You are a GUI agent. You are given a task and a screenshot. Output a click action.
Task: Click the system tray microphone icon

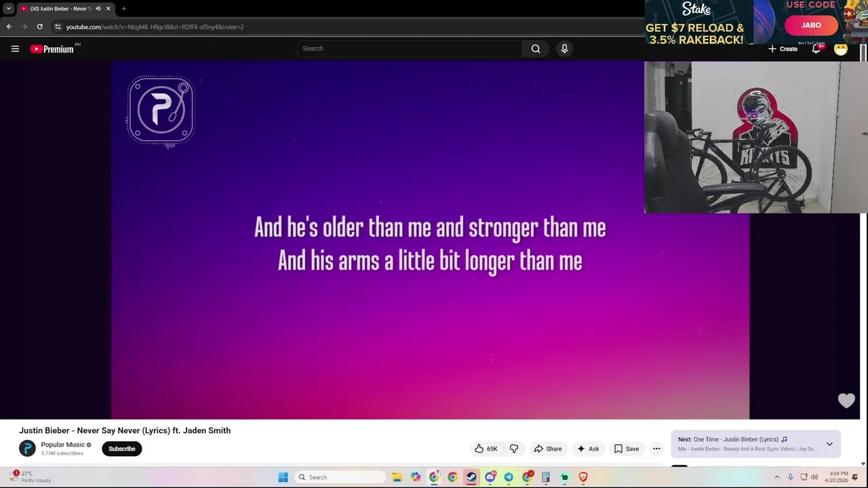(791, 477)
